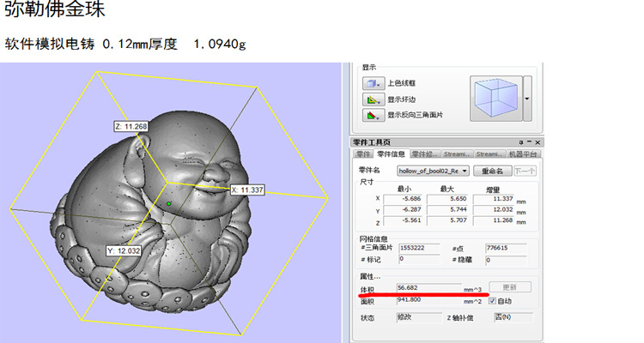Open the Z-axis compensation (Z 轴补偿) field
Screen dimensions: 644x343
[508, 317]
